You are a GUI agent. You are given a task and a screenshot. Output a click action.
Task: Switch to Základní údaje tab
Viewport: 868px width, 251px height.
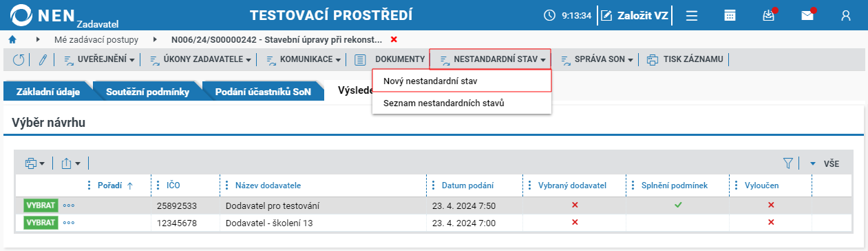coord(48,91)
